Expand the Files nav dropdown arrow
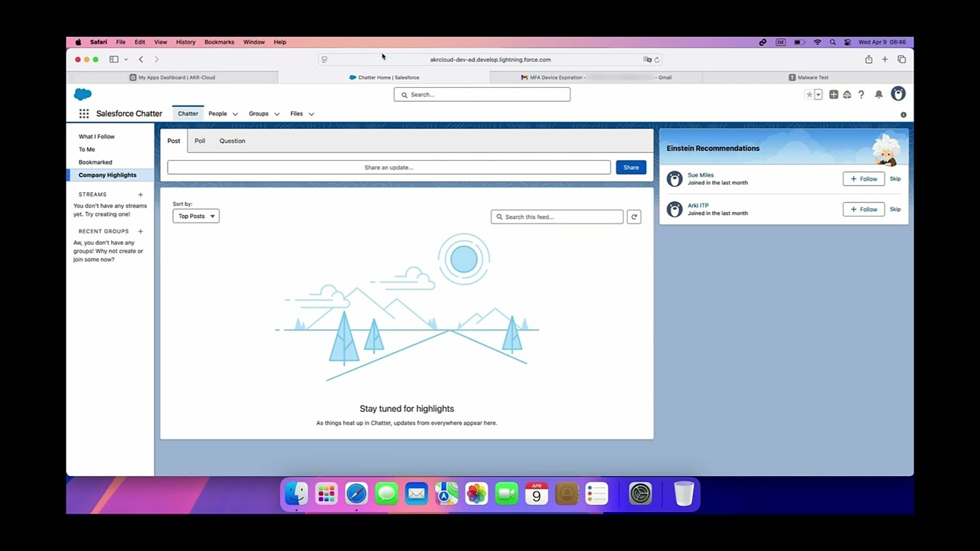 click(x=311, y=114)
